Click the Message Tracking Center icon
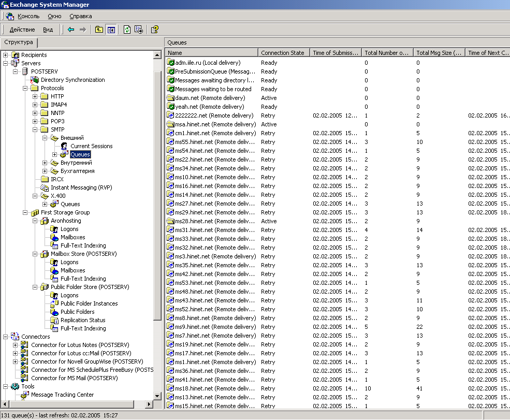 click(25, 395)
